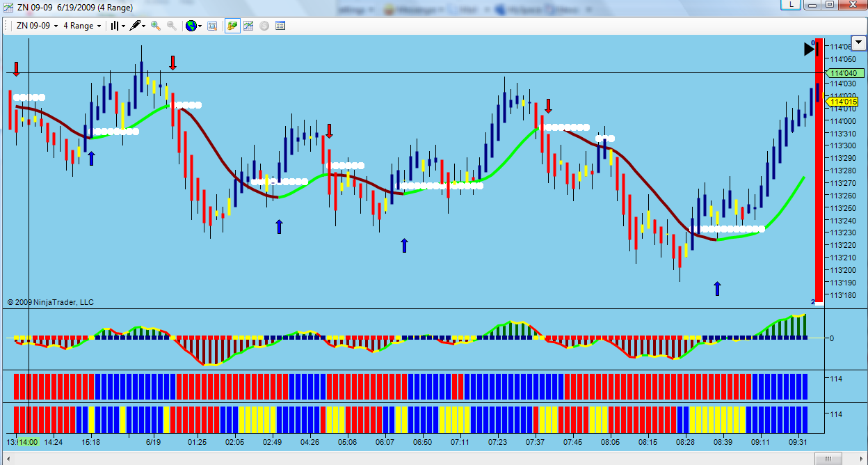The image size is (868, 465).
Task: Click the 08:15 time axis label
Action: (x=648, y=442)
